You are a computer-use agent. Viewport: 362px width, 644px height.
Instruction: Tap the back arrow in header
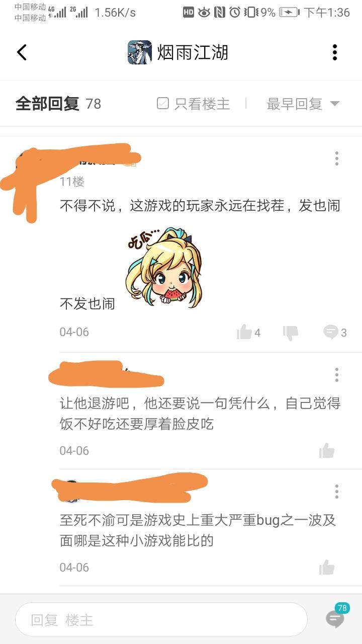22,52
